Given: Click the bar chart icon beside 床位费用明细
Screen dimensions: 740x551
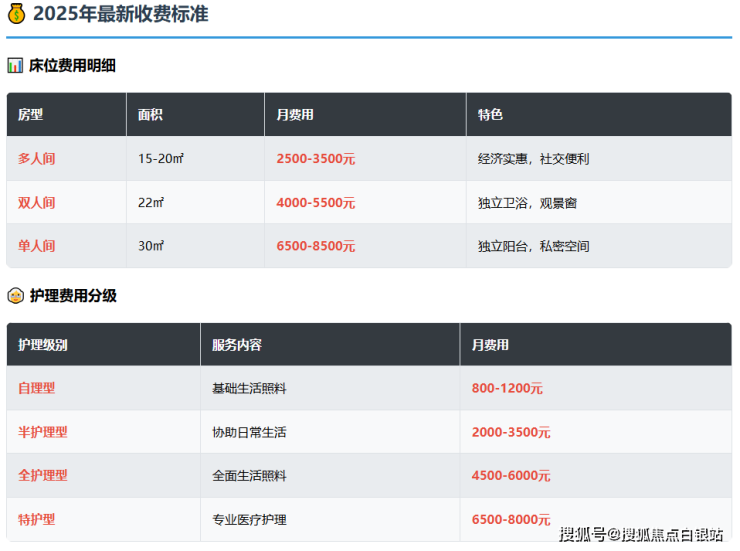Looking at the screenshot, I should point(15,66).
